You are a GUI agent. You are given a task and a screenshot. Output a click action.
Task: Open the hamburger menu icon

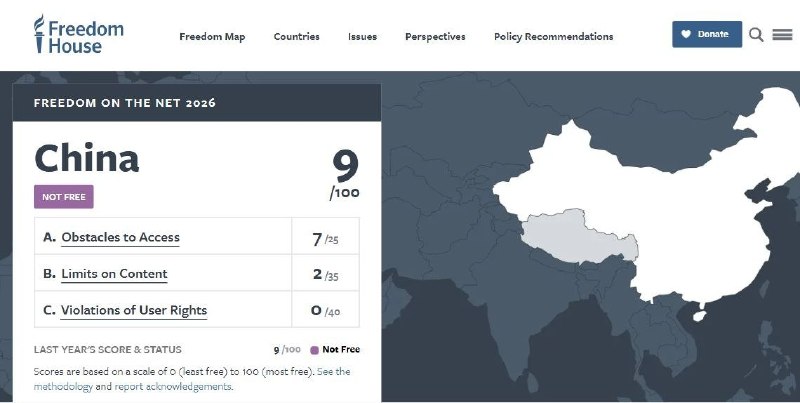(782, 35)
